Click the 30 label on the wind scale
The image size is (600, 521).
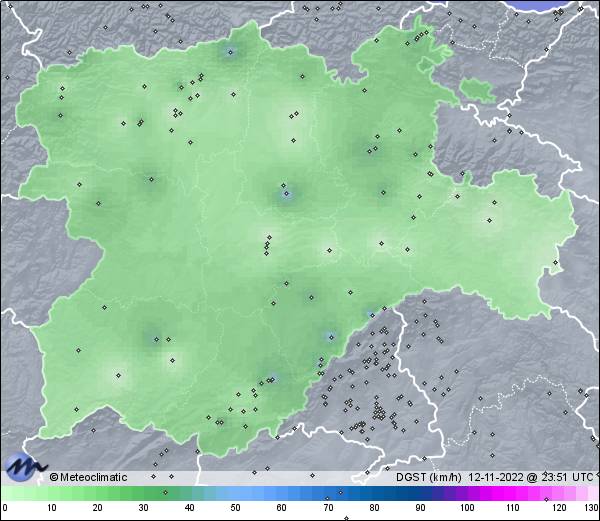point(143,508)
